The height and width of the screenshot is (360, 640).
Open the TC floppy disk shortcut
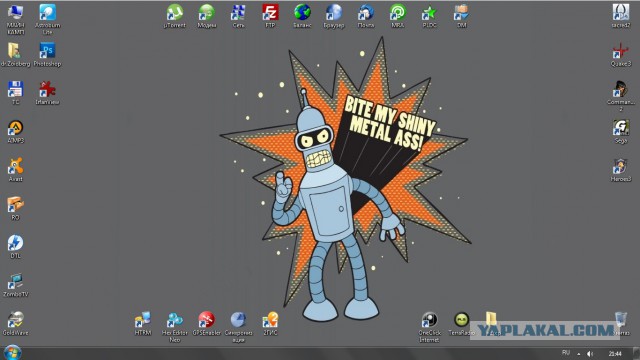[x=16, y=89]
